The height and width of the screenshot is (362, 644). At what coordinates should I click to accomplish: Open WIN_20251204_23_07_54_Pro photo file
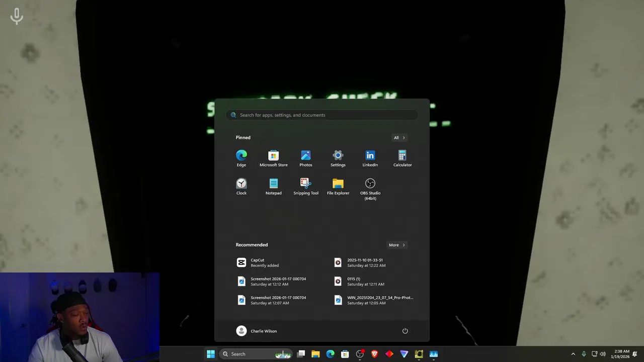374,300
